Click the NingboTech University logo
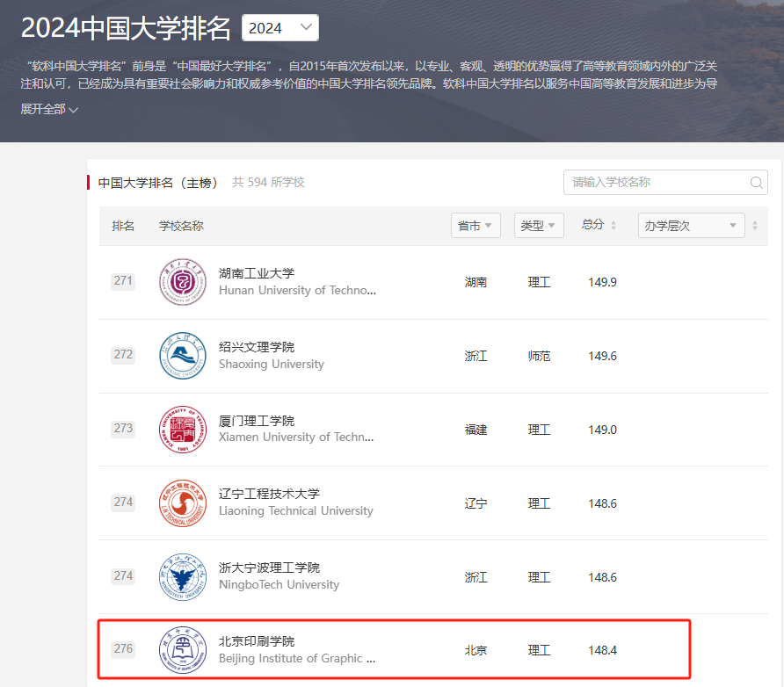 point(182,577)
